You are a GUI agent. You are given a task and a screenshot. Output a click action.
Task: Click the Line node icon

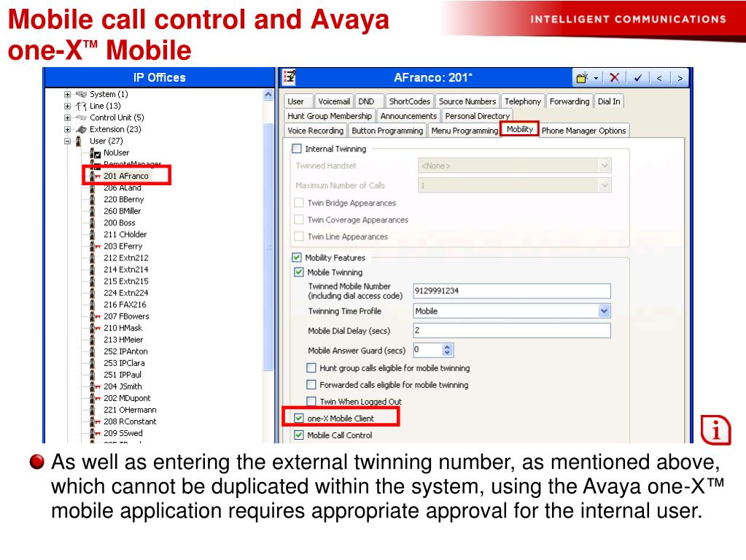82,106
